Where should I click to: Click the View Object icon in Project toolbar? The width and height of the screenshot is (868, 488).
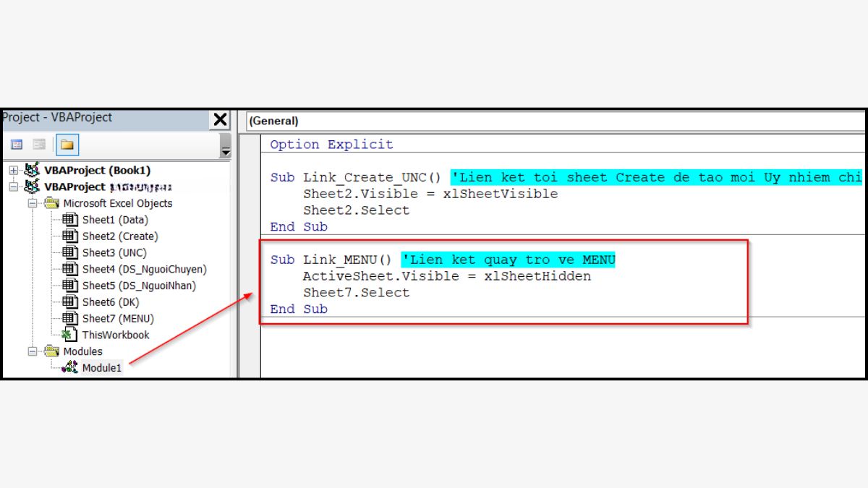click(39, 145)
